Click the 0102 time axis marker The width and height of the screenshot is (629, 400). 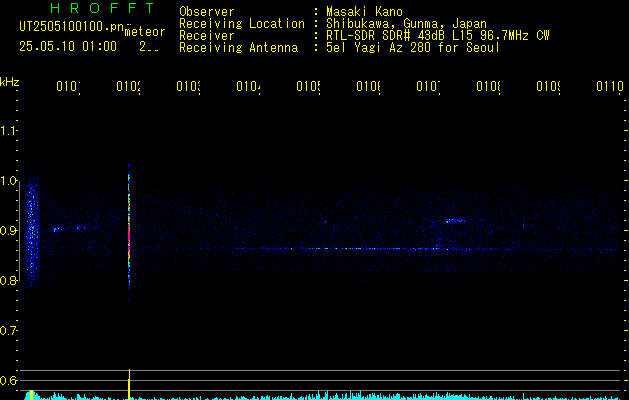tap(128, 86)
